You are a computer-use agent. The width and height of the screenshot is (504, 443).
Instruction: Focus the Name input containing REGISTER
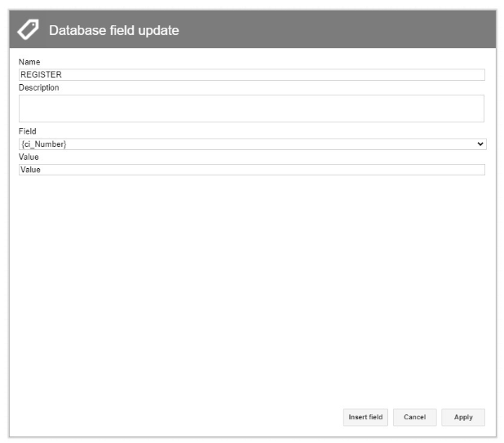(252, 74)
